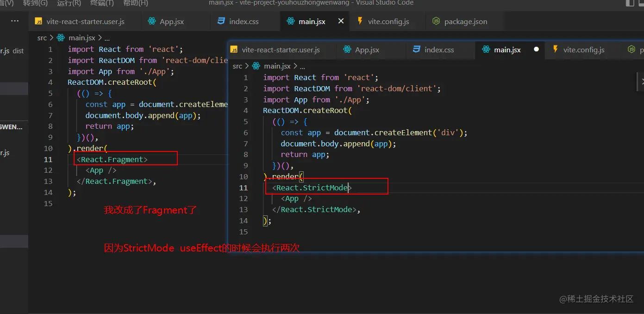644x314 pixels.
Task: Close the main.jsx tab in back window
Action: coord(341,21)
